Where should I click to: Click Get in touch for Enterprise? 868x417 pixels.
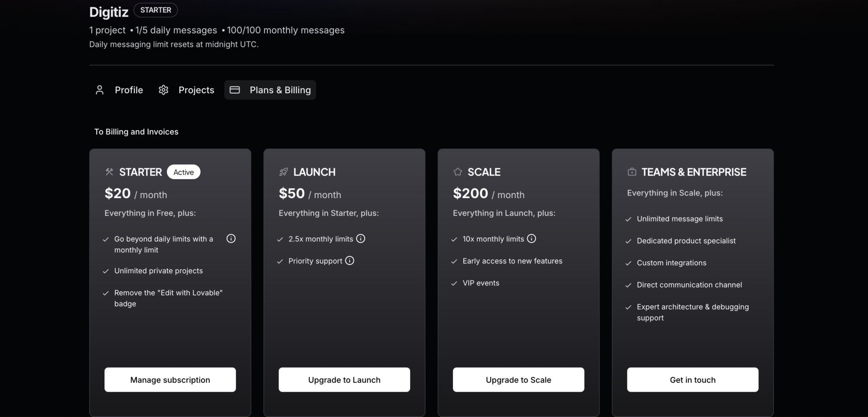pos(692,379)
